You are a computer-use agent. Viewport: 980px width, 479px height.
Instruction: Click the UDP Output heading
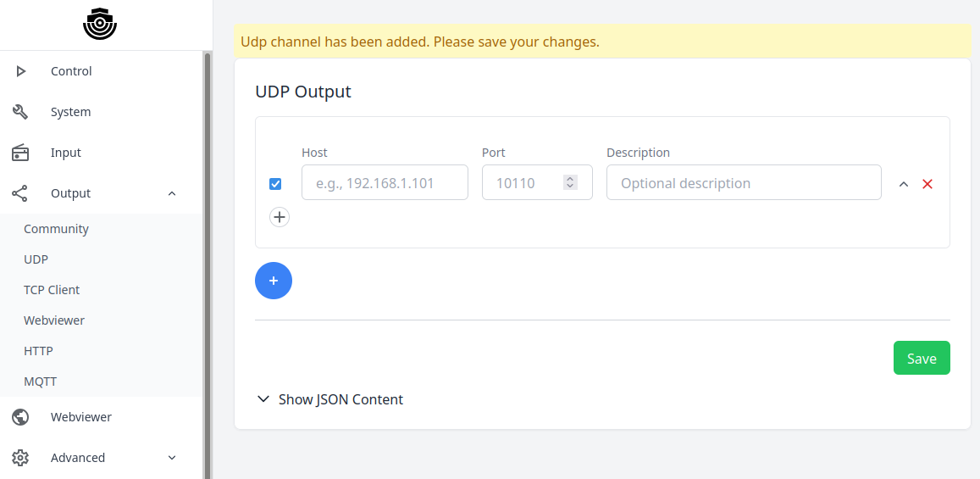[303, 92]
